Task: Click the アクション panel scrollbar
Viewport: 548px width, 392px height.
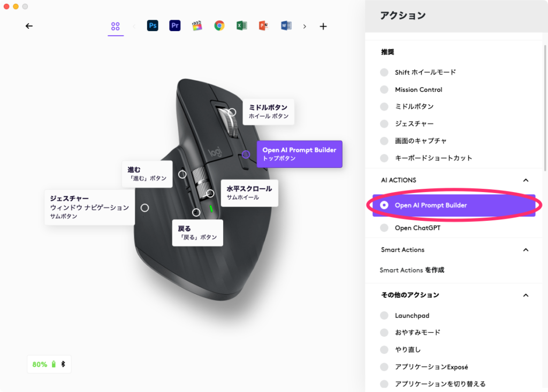Action: click(x=545, y=109)
